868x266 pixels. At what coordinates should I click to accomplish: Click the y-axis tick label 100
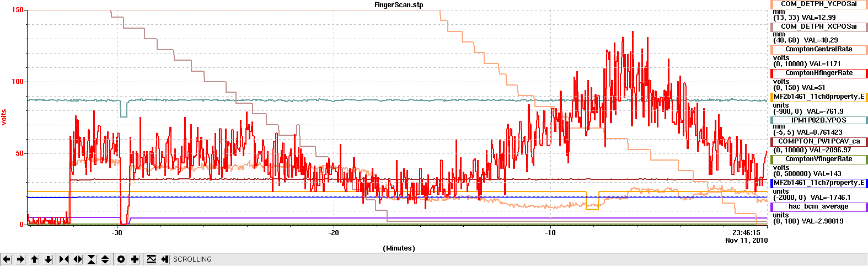pyautogui.click(x=17, y=82)
